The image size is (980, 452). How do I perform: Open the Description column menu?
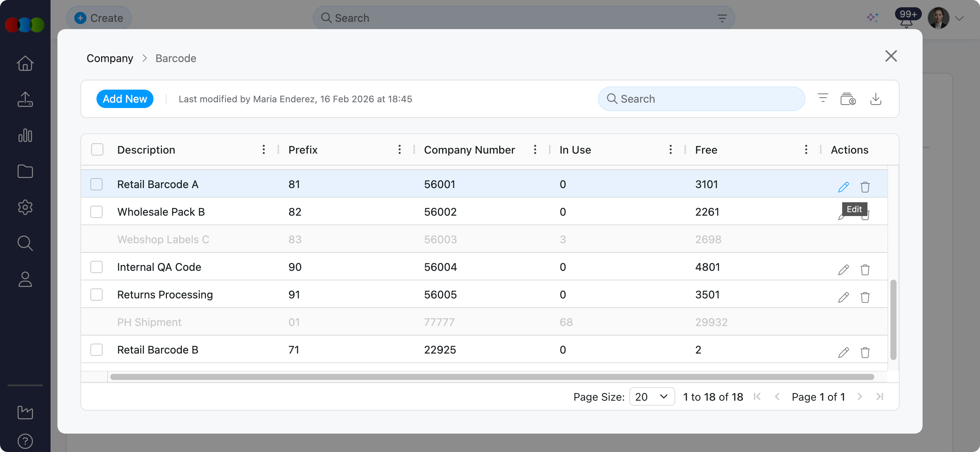pos(264,149)
